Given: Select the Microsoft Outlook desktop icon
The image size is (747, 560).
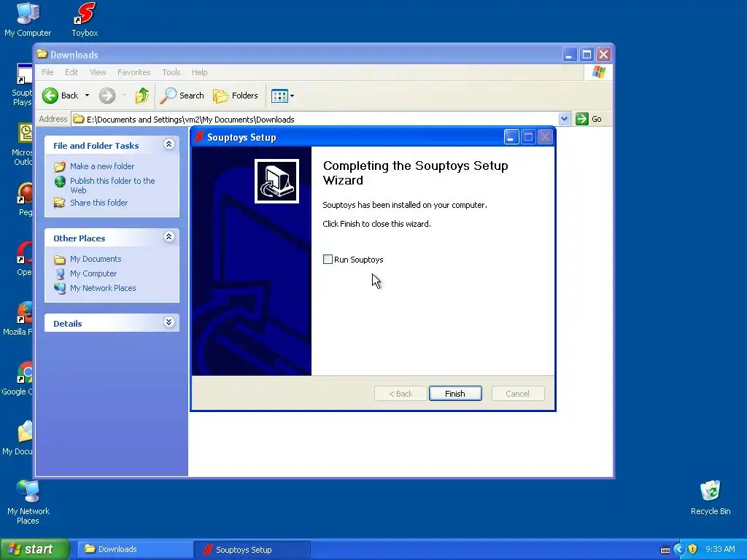Looking at the screenshot, I should [x=23, y=144].
